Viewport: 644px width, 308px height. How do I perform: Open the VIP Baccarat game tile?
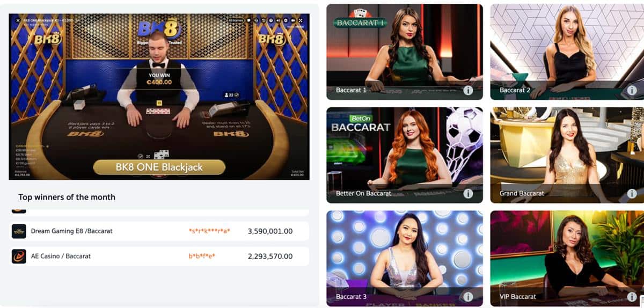tap(567, 258)
